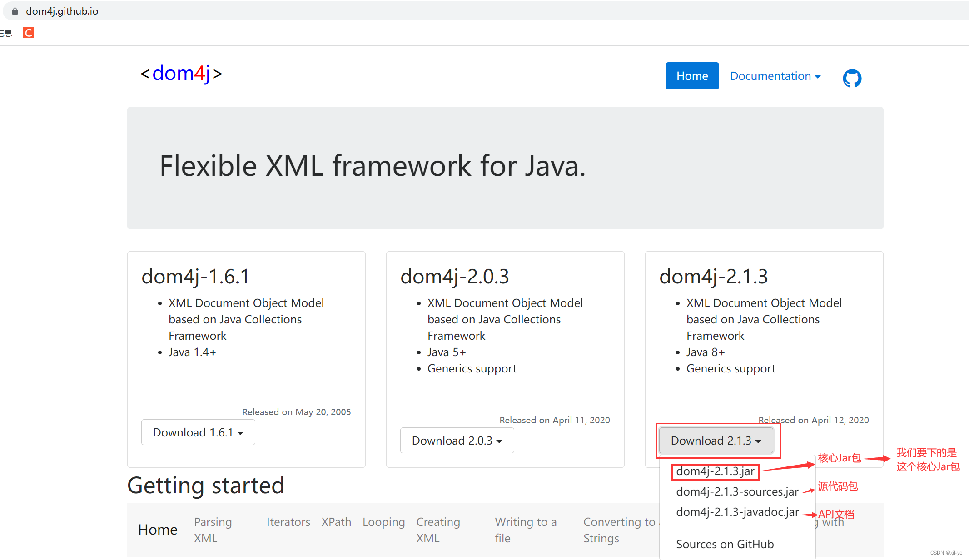This screenshot has width=969, height=560.
Task: Open Sources on GitHub menu item
Action: pyautogui.click(x=725, y=544)
